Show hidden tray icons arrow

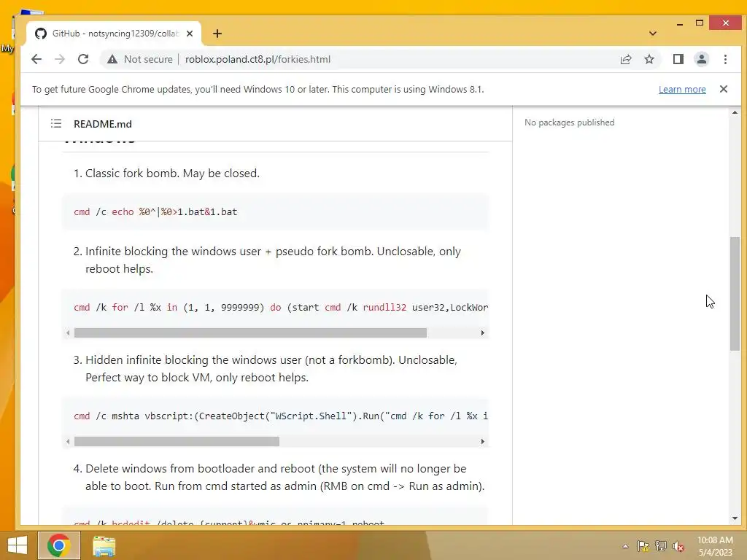click(x=625, y=546)
